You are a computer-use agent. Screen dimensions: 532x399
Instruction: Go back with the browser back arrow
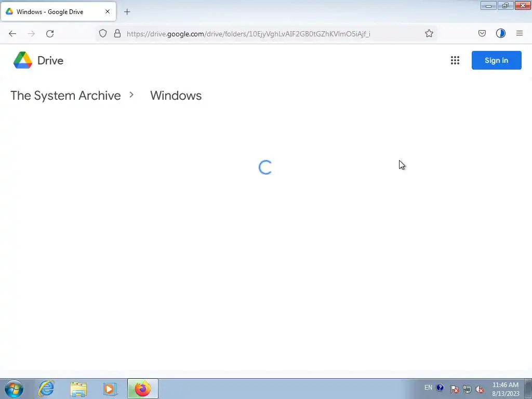tap(12, 34)
